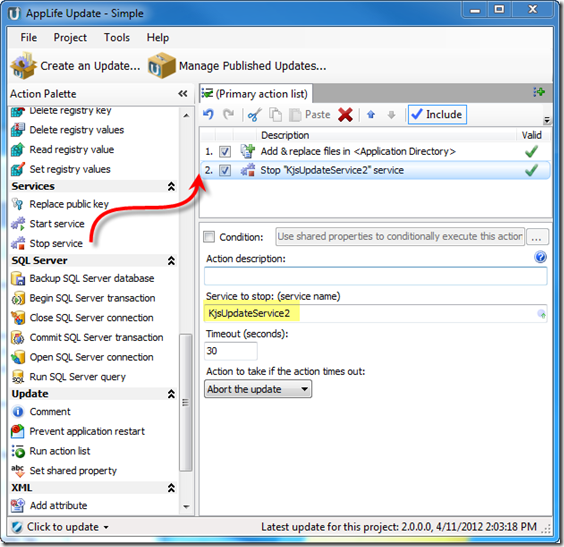Viewport: 564px width, 547px height.
Task: Click the blue help question mark icon
Action: pos(540,257)
